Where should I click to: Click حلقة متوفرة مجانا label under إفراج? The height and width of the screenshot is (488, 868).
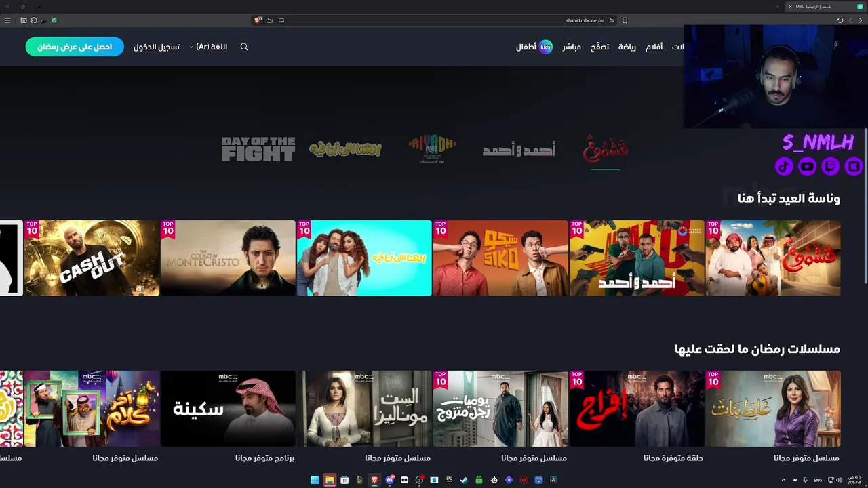point(673,458)
